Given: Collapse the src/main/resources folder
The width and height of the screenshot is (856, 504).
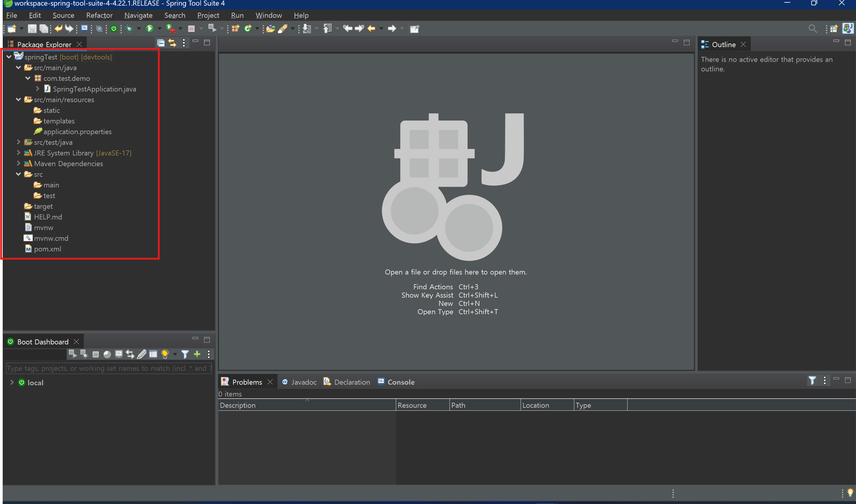Looking at the screenshot, I should coord(18,99).
